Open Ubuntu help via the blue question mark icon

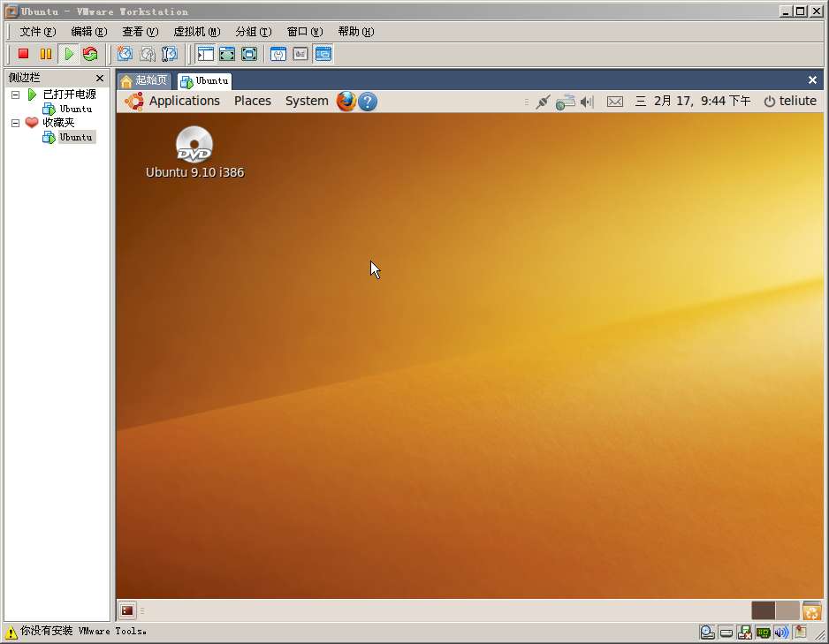(368, 102)
